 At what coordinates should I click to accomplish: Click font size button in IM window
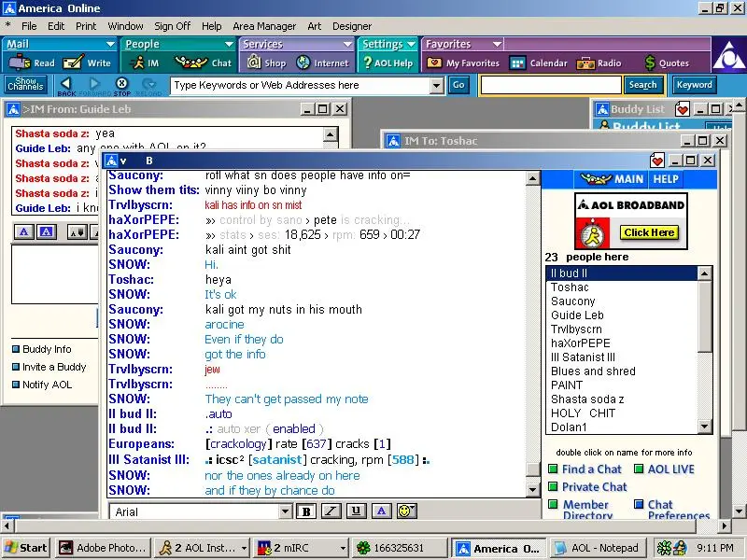pyautogui.click(x=77, y=232)
